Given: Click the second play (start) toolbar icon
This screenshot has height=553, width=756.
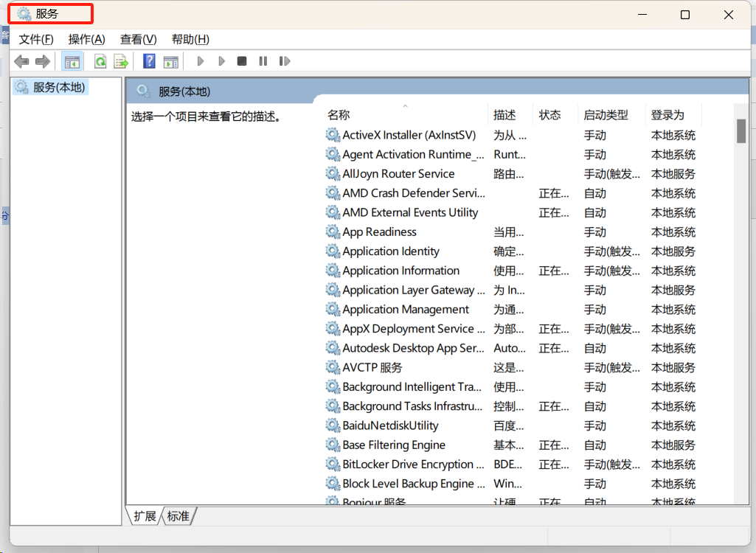Looking at the screenshot, I should [221, 61].
